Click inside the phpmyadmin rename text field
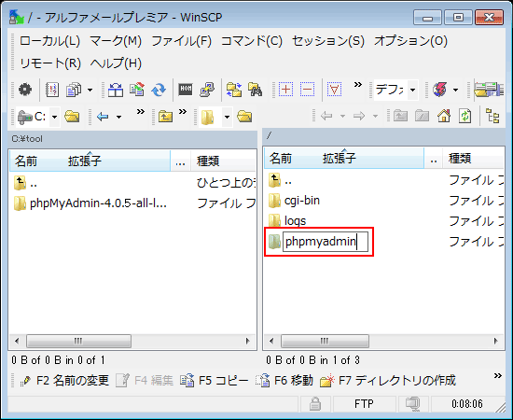 coord(326,242)
